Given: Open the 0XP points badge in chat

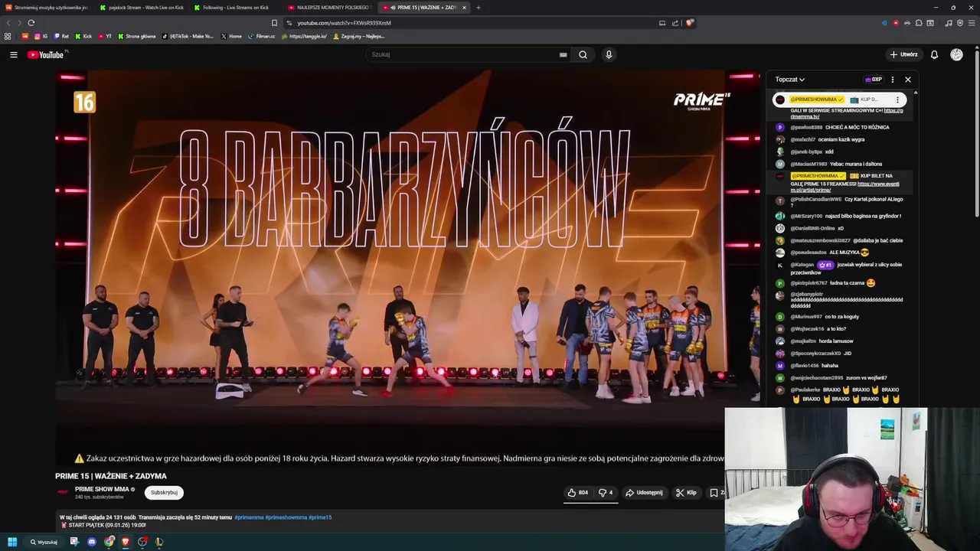Looking at the screenshot, I should point(874,80).
